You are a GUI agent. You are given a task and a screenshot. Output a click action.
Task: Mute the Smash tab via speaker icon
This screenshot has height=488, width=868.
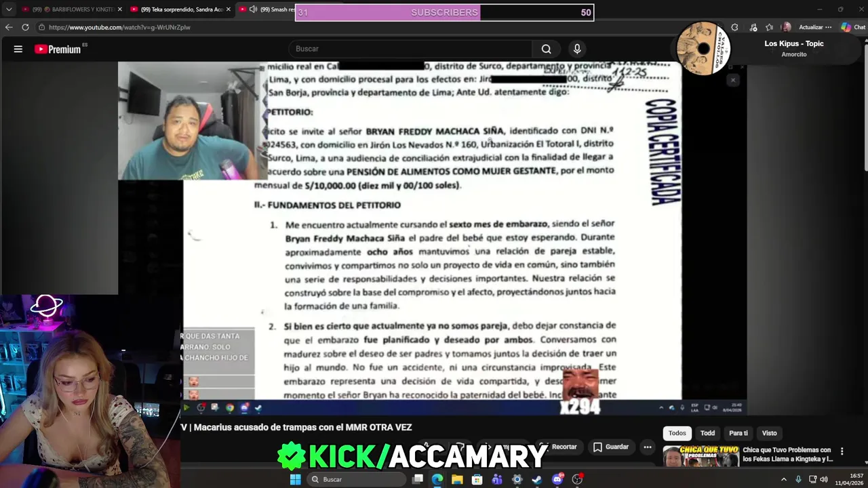253,9
